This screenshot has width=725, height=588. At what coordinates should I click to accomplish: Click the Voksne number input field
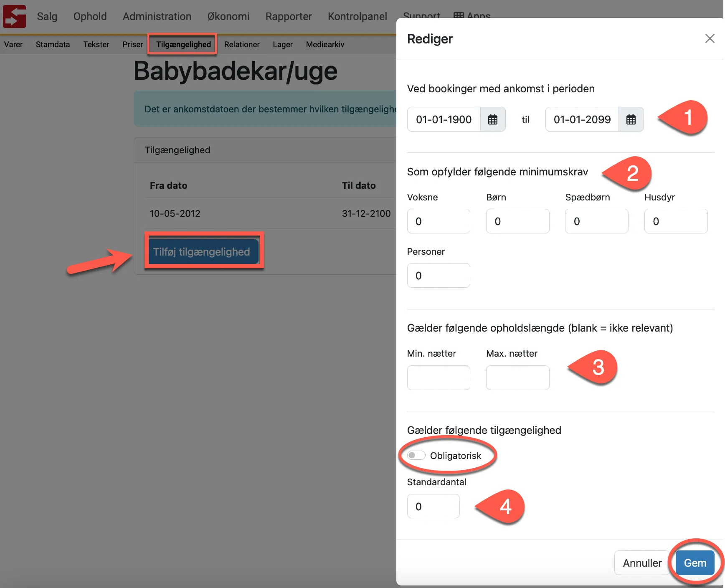[438, 221]
